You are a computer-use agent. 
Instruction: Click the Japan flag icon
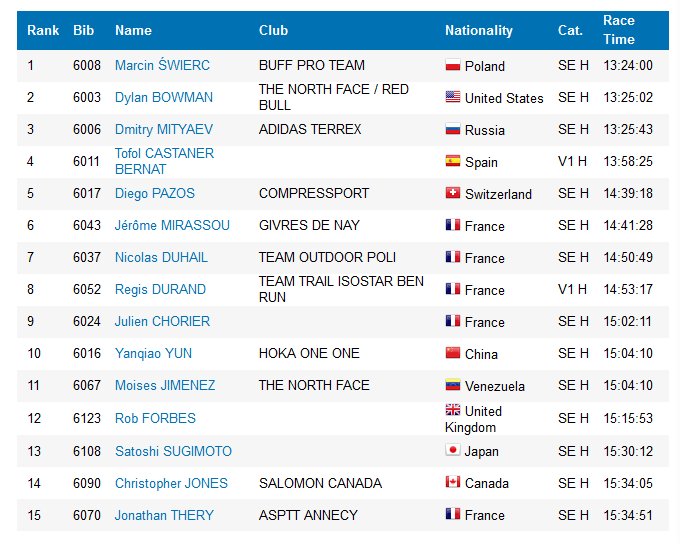[x=453, y=450]
